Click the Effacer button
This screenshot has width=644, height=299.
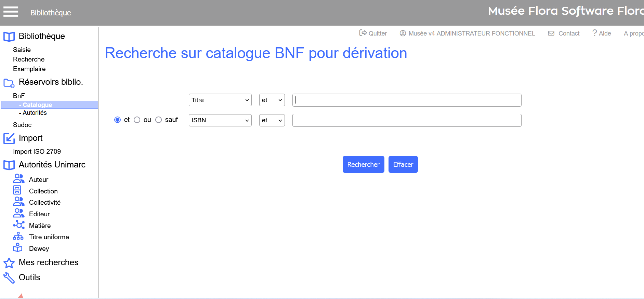pyautogui.click(x=403, y=164)
